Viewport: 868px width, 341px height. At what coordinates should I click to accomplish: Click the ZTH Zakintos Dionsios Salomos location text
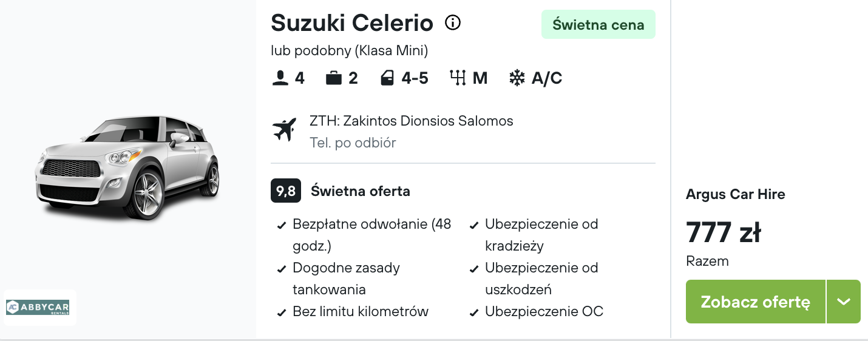(412, 121)
